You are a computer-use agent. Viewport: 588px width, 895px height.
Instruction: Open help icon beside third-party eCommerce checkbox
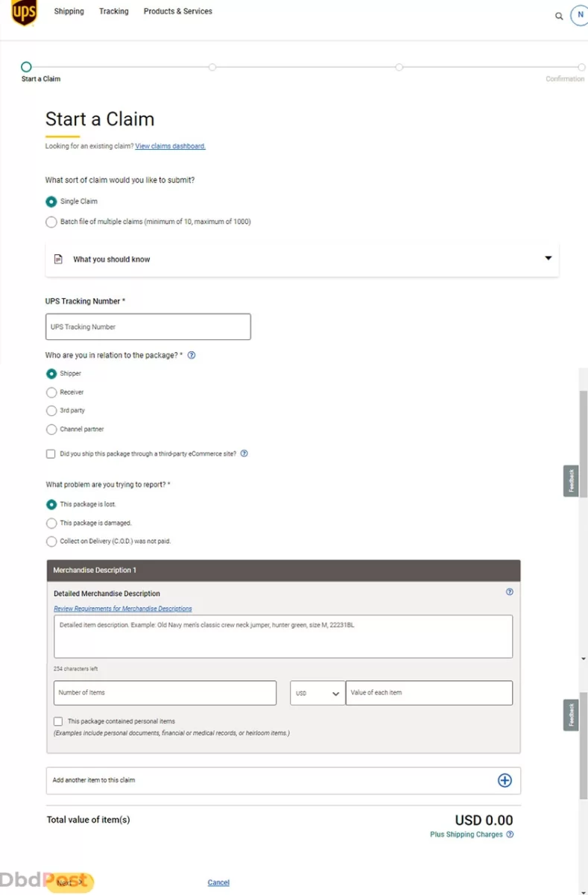(x=244, y=453)
